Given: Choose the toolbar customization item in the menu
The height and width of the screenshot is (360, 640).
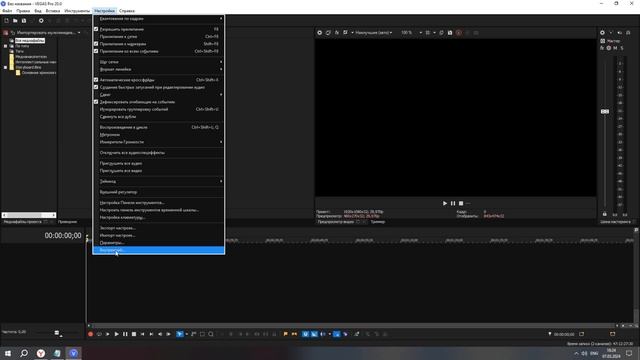Looking at the screenshot, I should click(x=158, y=202).
